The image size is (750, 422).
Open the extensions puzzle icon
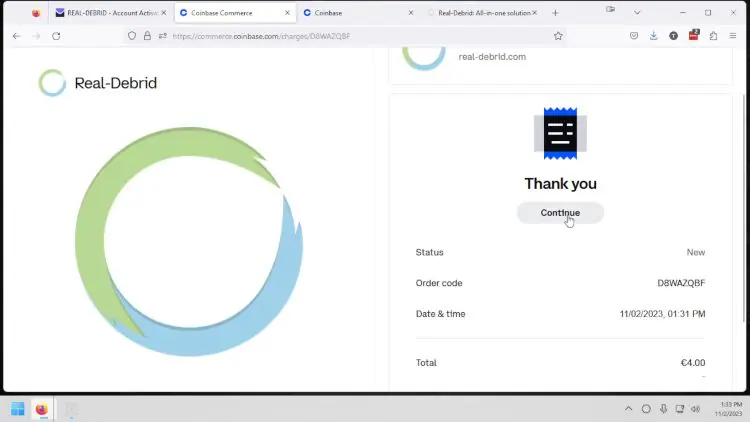713,36
